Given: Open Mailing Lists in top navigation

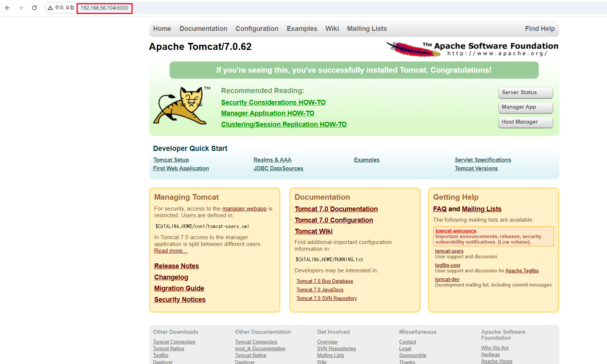Looking at the screenshot, I should coord(367,29).
